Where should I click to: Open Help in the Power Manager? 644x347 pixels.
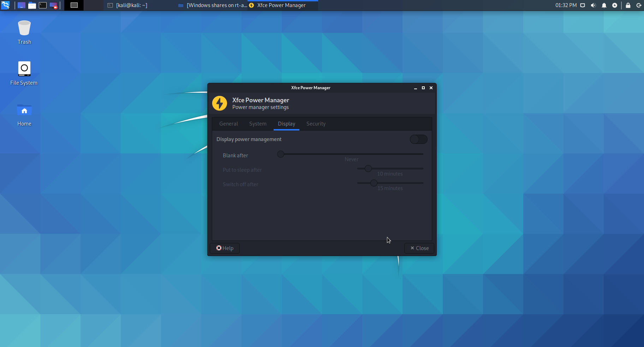(x=225, y=248)
